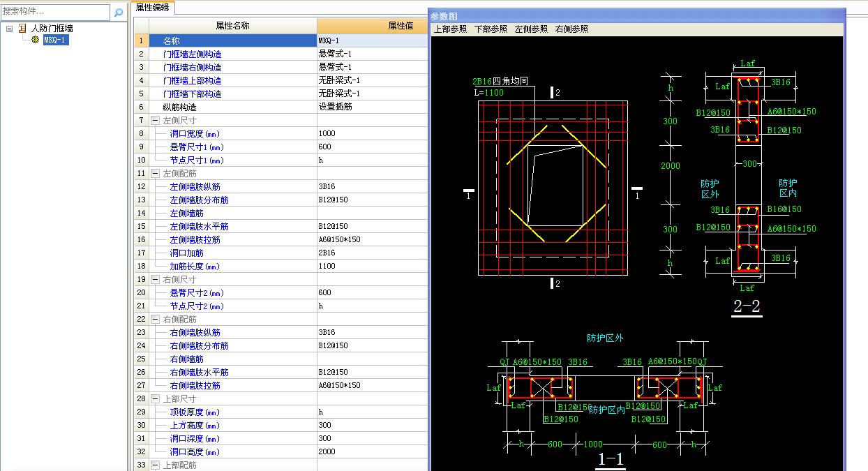Click 门框墙上部构造 value 无卧梁式-1
Viewport: 868px width, 471px height.
(373, 81)
